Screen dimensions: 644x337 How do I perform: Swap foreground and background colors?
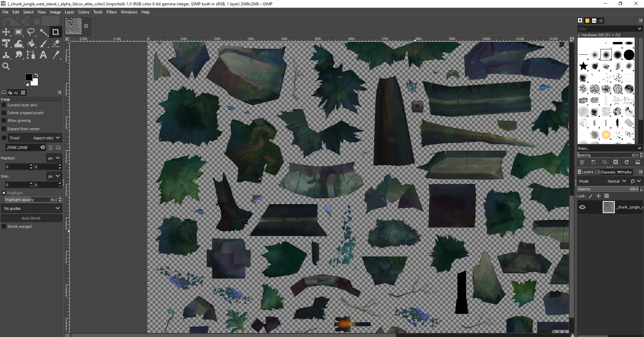coord(36,75)
